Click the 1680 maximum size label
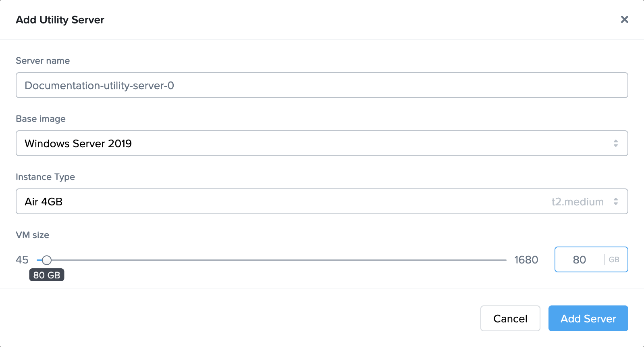 click(x=526, y=260)
